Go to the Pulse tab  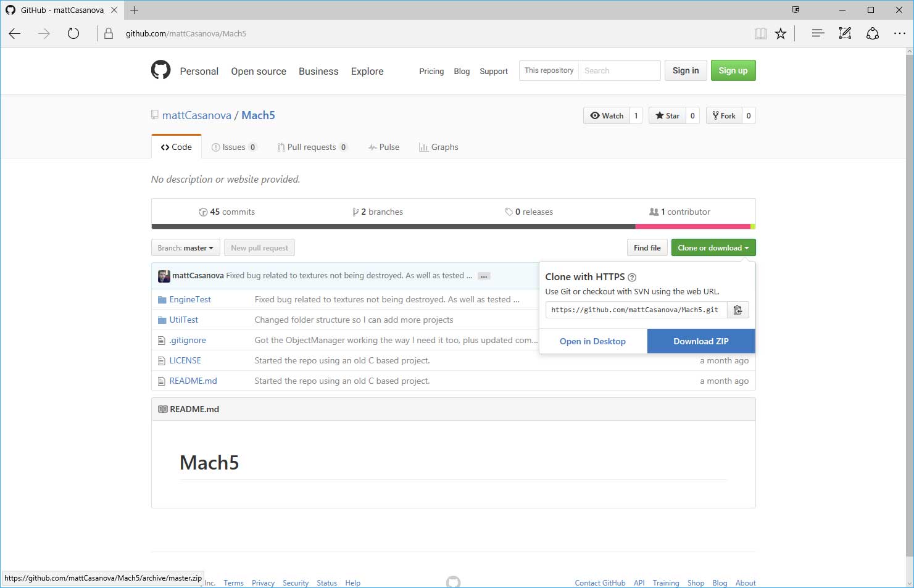tap(384, 147)
